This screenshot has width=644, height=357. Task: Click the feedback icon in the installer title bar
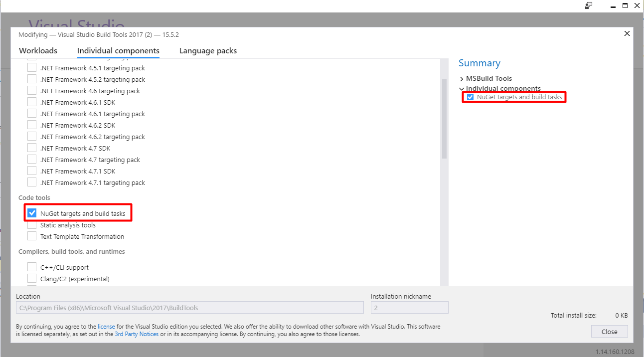[589, 5]
